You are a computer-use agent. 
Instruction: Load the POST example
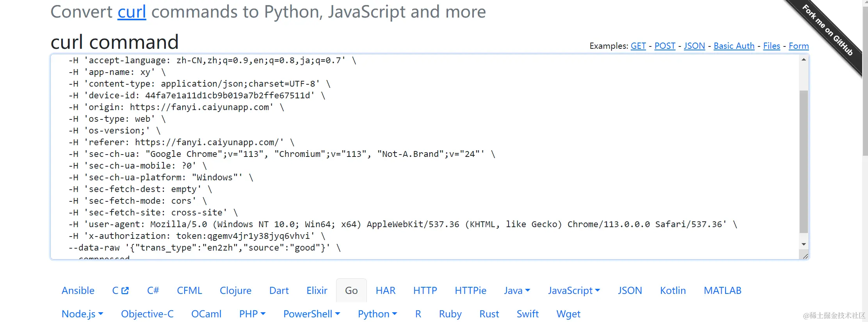pos(665,46)
